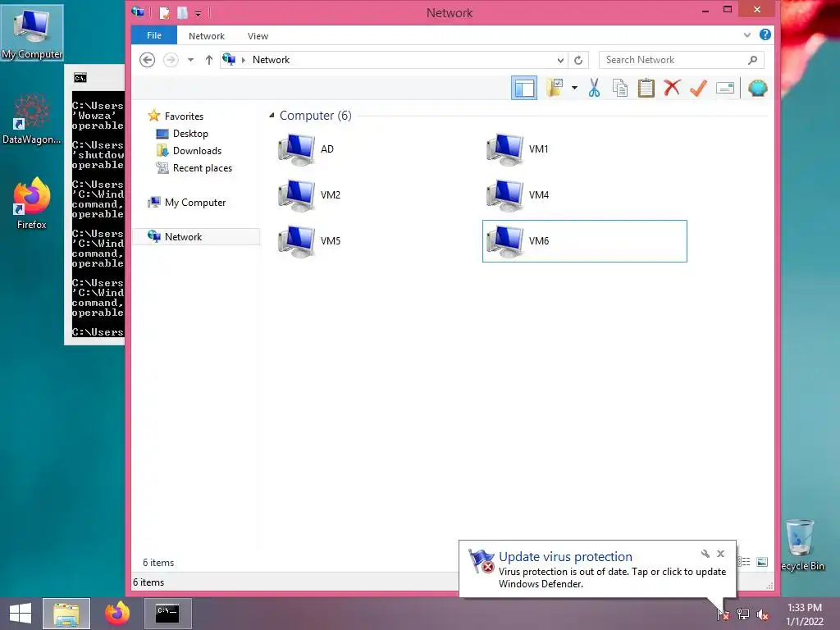Click the blue shell icon in toolbar
Image resolution: width=840 pixels, height=630 pixels.
tap(757, 88)
